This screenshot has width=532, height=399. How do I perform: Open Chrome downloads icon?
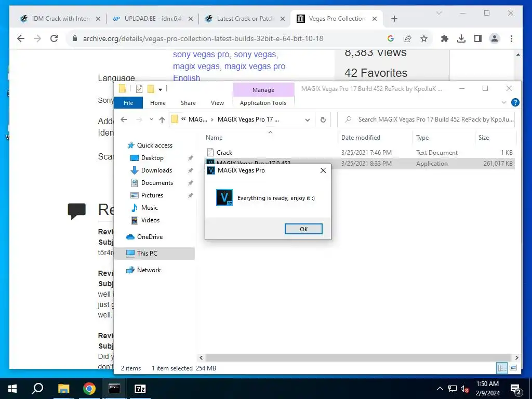(x=461, y=38)
